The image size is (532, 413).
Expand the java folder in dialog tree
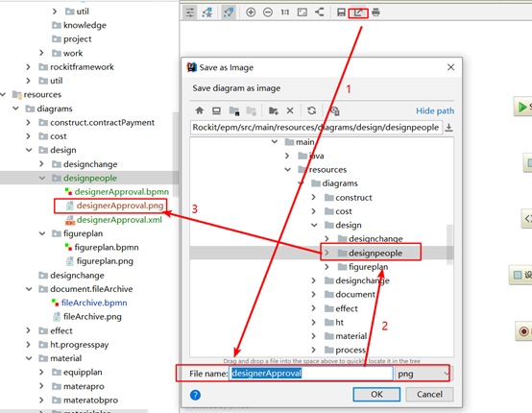pos(287,156)
